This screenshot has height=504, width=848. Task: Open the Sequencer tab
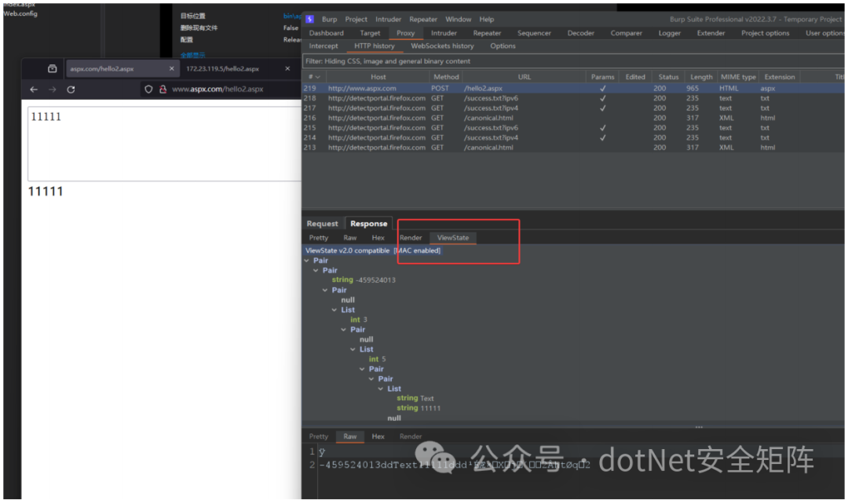[535, 33]
